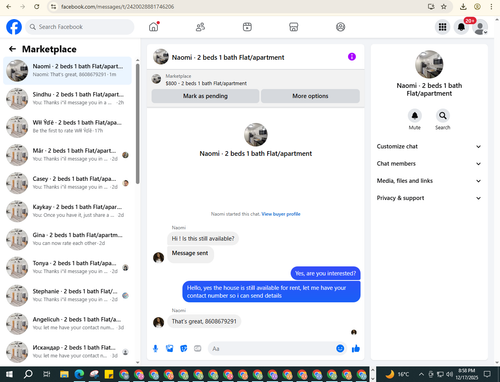Open browser downloads icon
This screenshot has width=500, height=382.
[463, 7]
